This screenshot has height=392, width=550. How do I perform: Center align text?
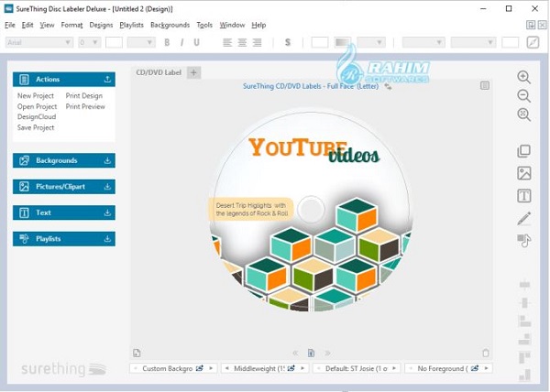click(x=242, y=42)
